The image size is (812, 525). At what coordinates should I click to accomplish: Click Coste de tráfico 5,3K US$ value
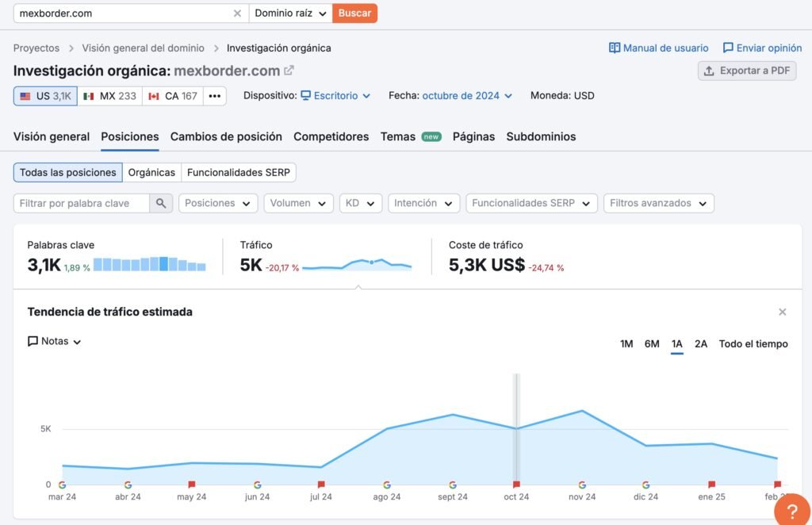tap(487, 265)
